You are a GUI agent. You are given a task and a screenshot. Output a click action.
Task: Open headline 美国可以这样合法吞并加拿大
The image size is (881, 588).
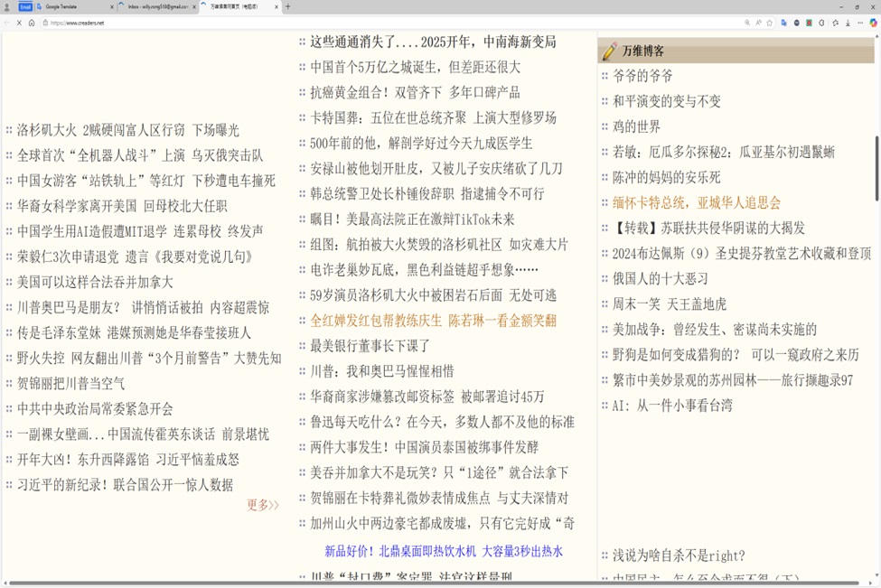[95, 283]
